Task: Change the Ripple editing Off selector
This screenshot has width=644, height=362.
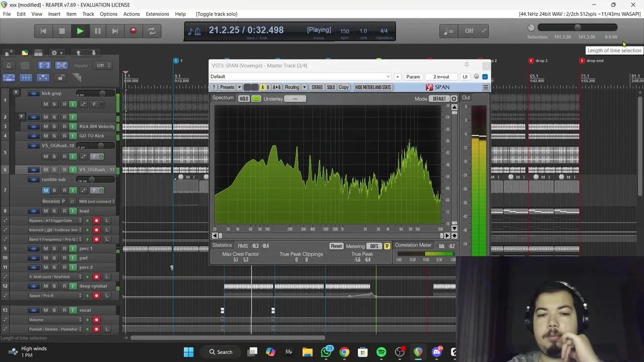Action: [x=102, y=65]
